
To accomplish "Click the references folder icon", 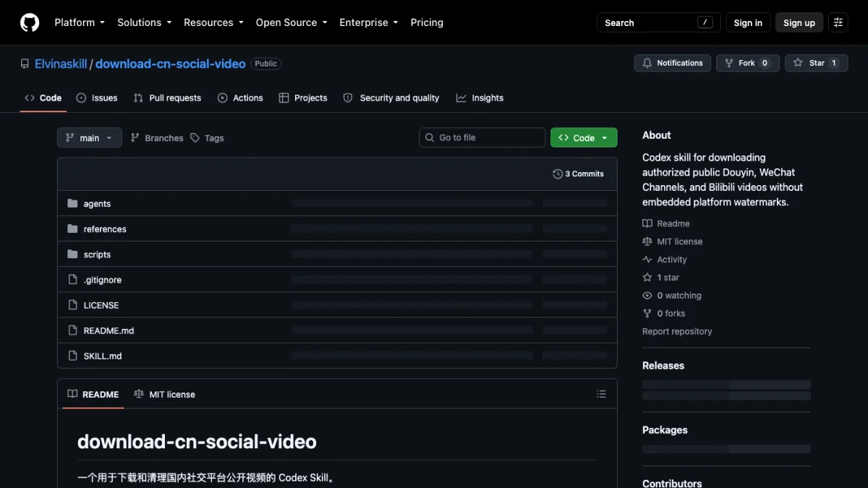I will click(72, 228).
